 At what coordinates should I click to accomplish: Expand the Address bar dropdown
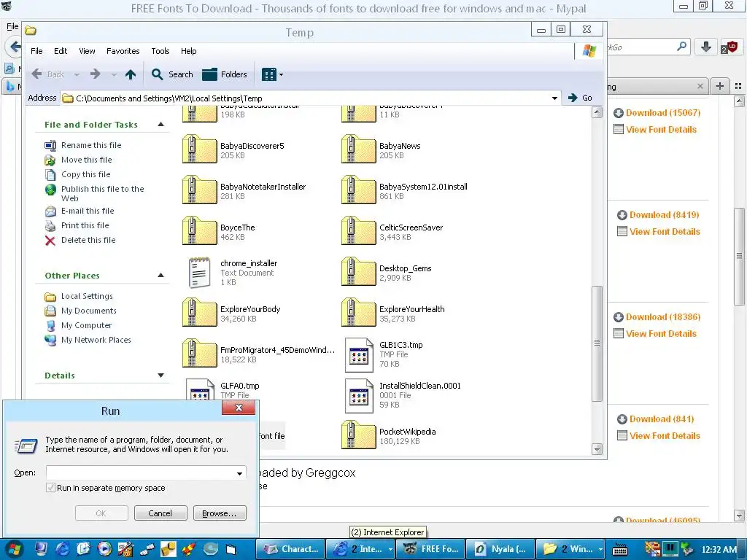[x=554, y=98]
